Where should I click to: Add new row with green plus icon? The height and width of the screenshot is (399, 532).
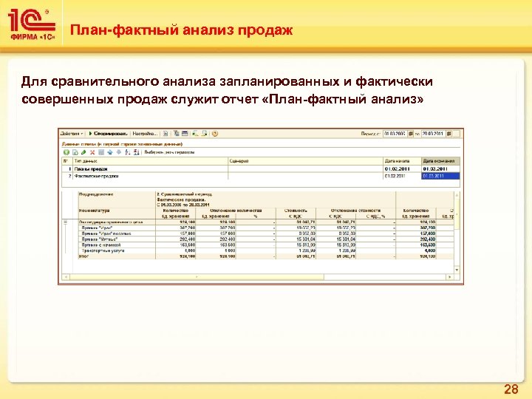(66, 152)
